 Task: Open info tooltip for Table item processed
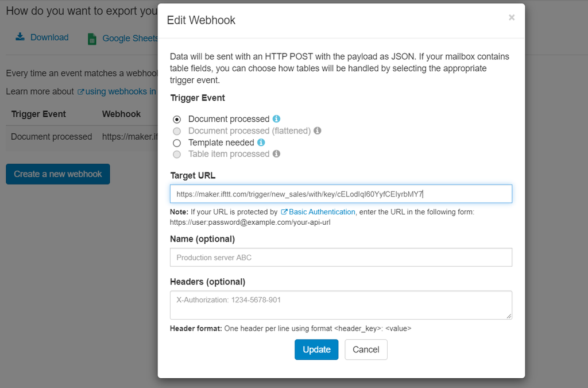[276, 153]
